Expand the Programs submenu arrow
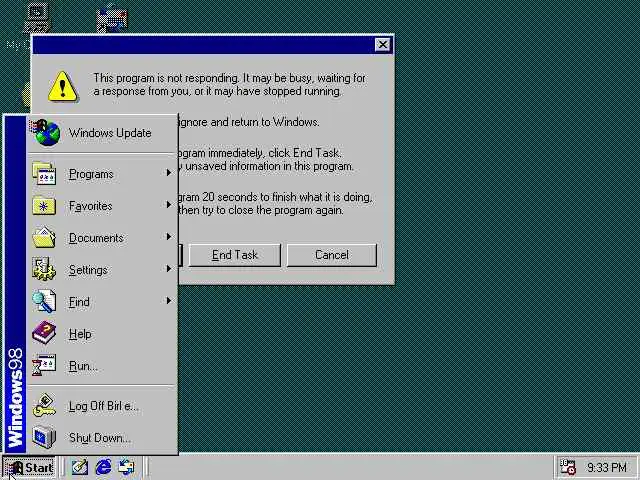Screen dimensions: 640x480 169,173
